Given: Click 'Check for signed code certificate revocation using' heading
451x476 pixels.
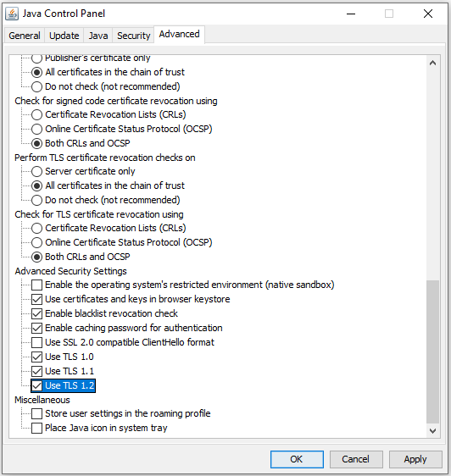Looking at the screenshot, I should (x=116, y=101).
